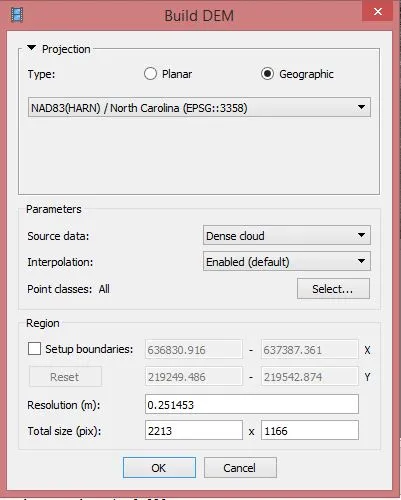
Task: Click the X minimum boundary field 636830.916
Action: pos(194,350)
